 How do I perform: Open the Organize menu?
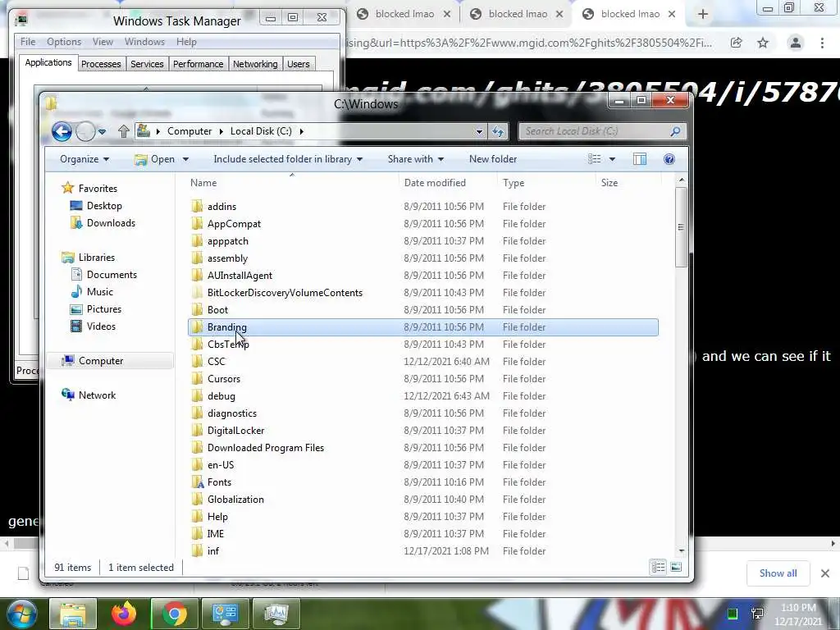pos(84,159)
